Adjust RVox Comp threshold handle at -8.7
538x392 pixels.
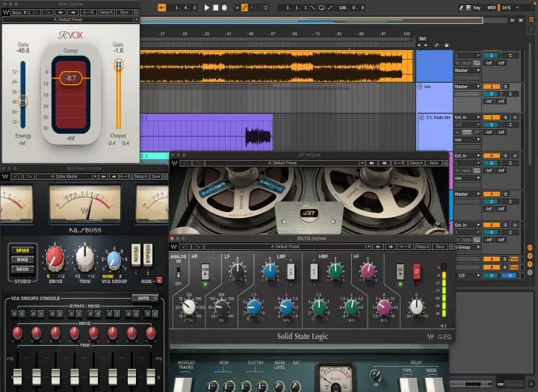pyautogui.click(x=71, y=78)
